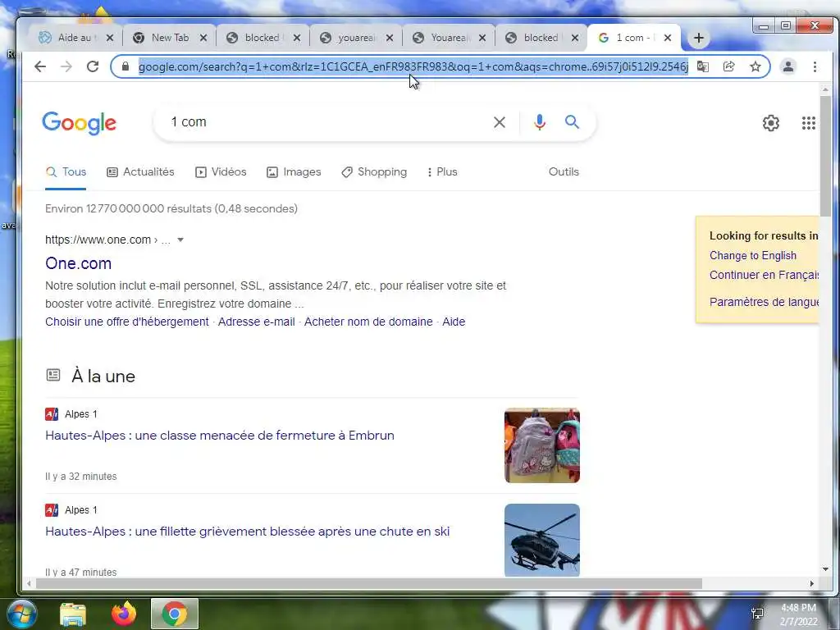Open the 'Adresse e-mail' sitelink
Image resolution: width=840 pixels, height=630 pixels.
(x=257, y=322)
